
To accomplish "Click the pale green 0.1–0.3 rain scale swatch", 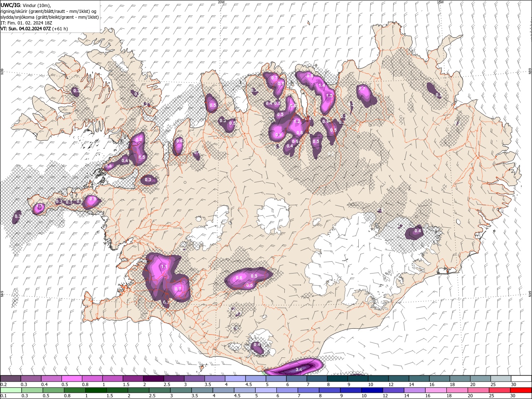I will click(x=11, y=390).
